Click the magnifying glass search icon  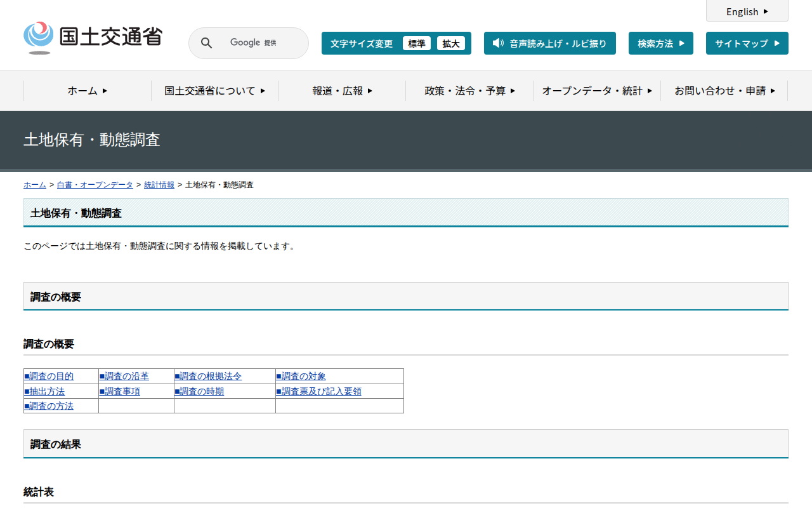[x=206, y=43]
